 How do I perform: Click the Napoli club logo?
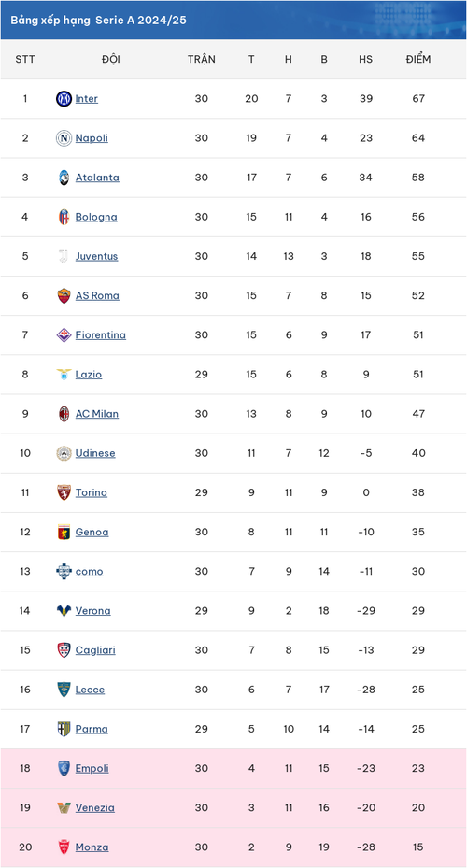[x=64, y=138]
